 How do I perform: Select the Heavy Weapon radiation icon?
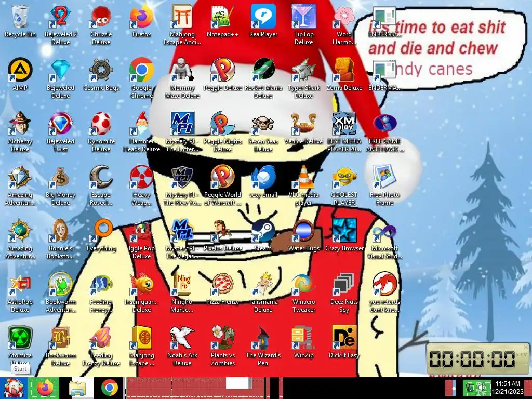pos(141,185)
